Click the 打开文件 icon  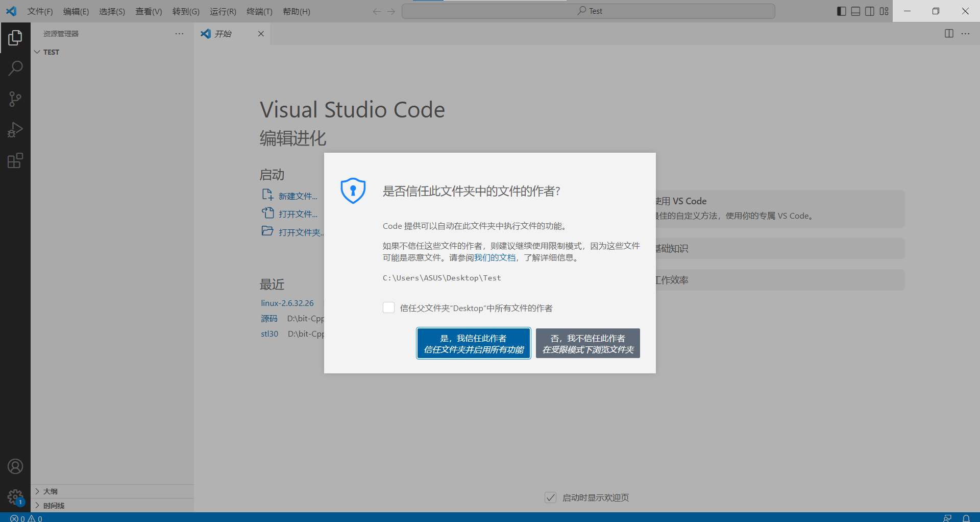click(267, 213)
